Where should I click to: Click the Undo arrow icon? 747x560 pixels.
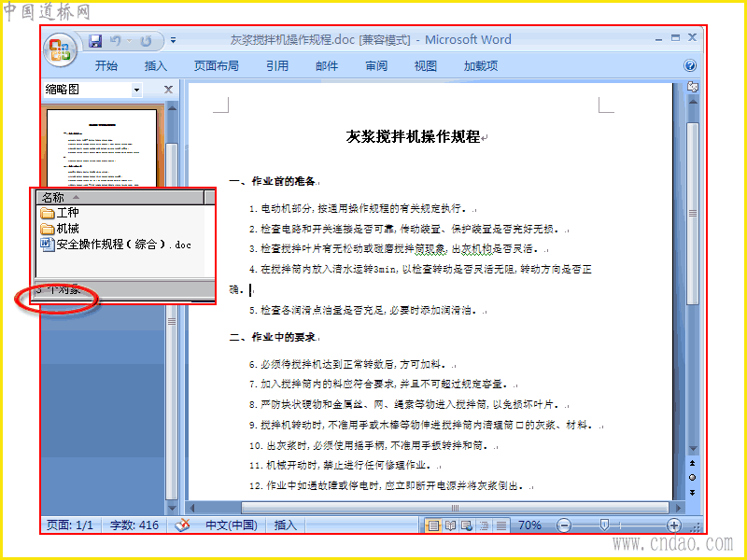(x=115, y=41)
